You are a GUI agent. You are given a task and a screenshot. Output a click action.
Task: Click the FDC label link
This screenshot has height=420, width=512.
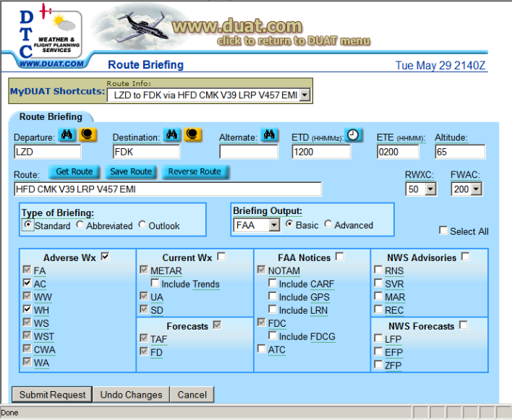click(277, 323)
